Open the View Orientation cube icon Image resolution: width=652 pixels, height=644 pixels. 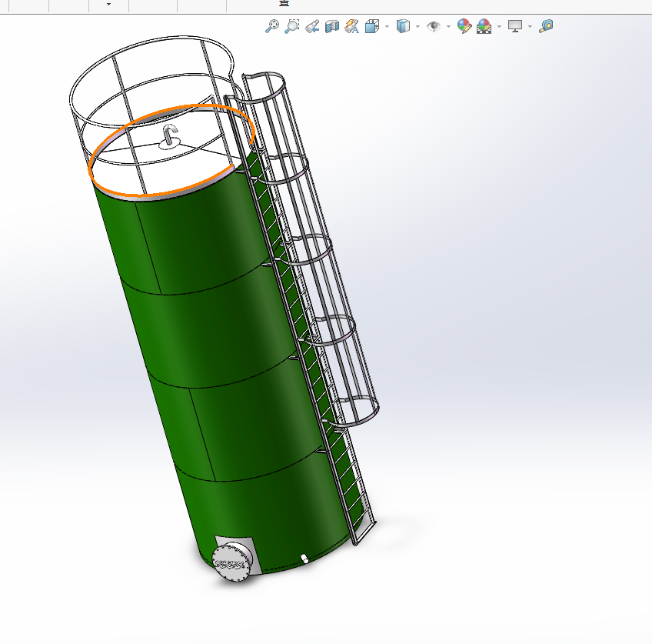coord(372,26)
